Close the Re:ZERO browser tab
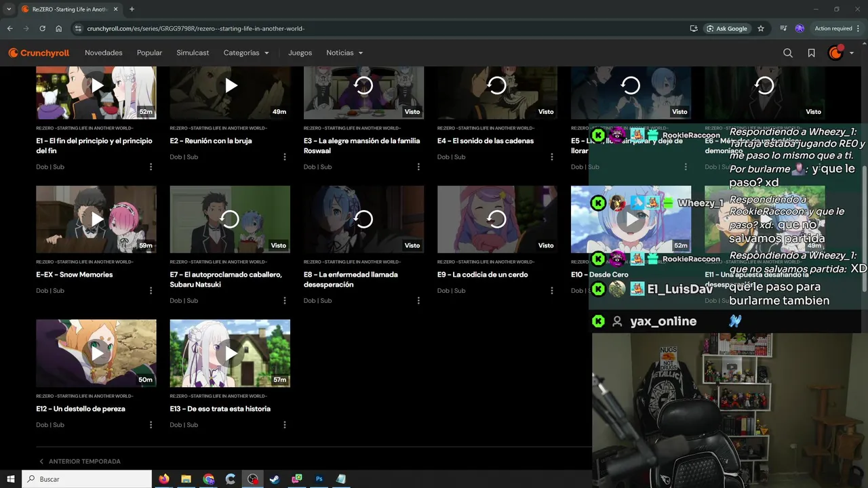This screenshot has height=488, width=868. tap(116, 9)
